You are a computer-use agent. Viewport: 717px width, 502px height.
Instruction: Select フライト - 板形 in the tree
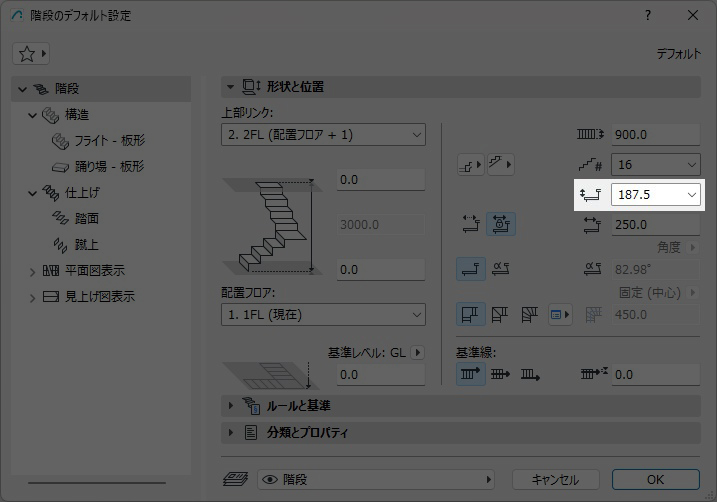109,140
